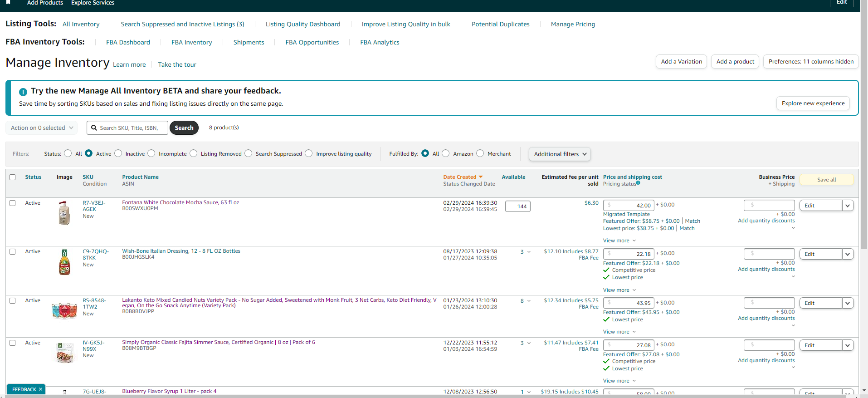Open the Learn more link
Image resolution: width=868 pixels, height=398 pixels.
click(129, 65)
